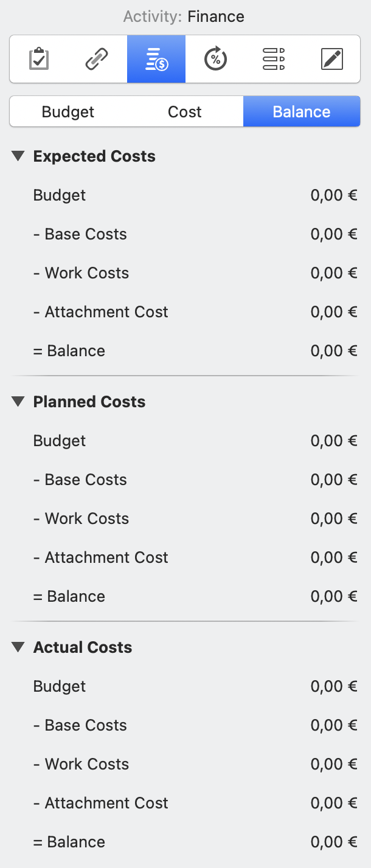Collapse the Planned Costs section
The height and width of the screenshot is (868, 371).
pyautogui.click(x=18, y=401)
